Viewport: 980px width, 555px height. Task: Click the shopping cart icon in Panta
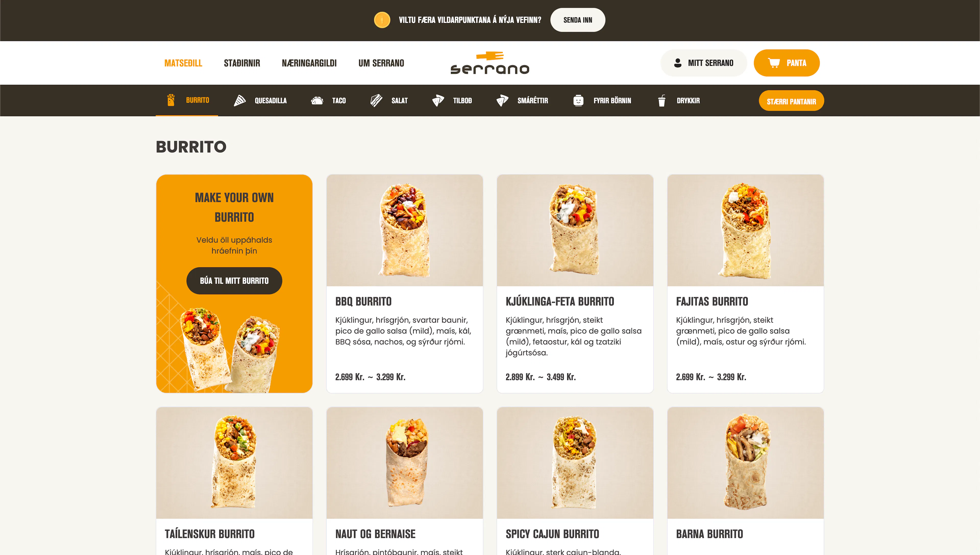coord(774,63)
